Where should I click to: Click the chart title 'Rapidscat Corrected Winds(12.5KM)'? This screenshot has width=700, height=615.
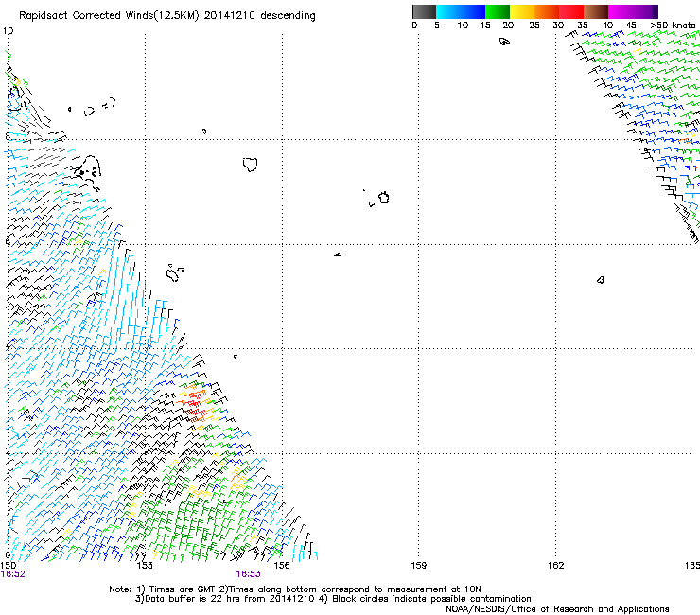click(109, 16)
